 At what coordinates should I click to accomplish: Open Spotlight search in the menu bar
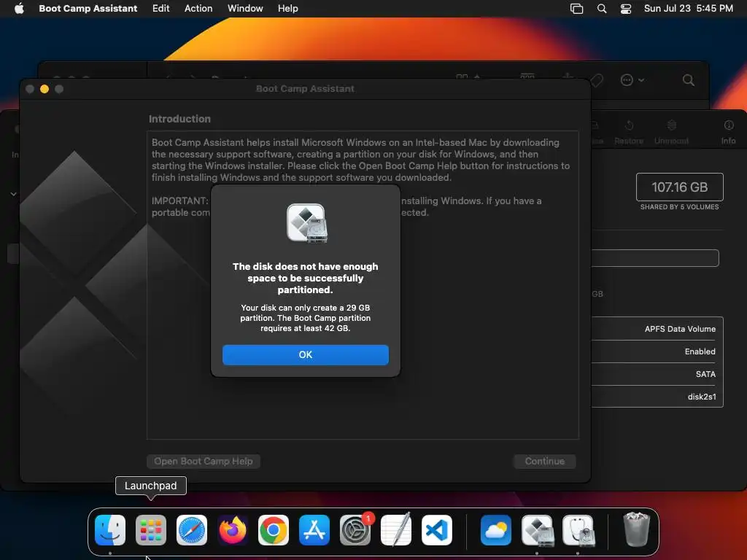602,9
